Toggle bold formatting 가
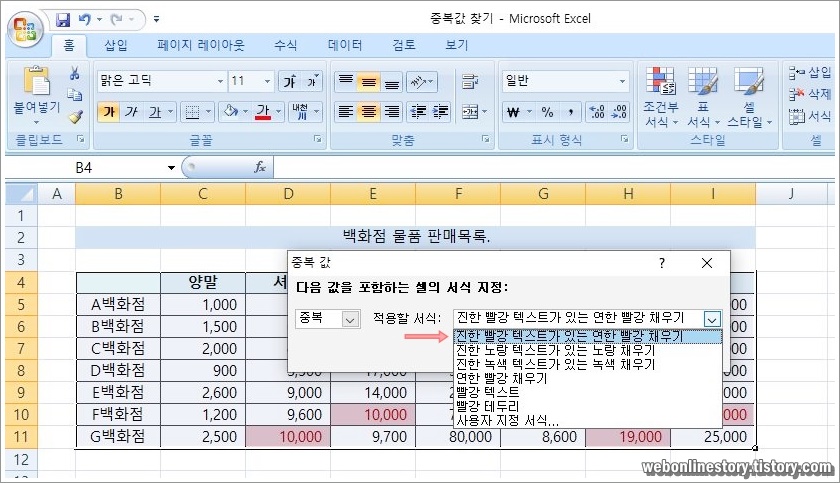Image resolution: width=840 pixels, height=483 pixels. click(109, 112)
